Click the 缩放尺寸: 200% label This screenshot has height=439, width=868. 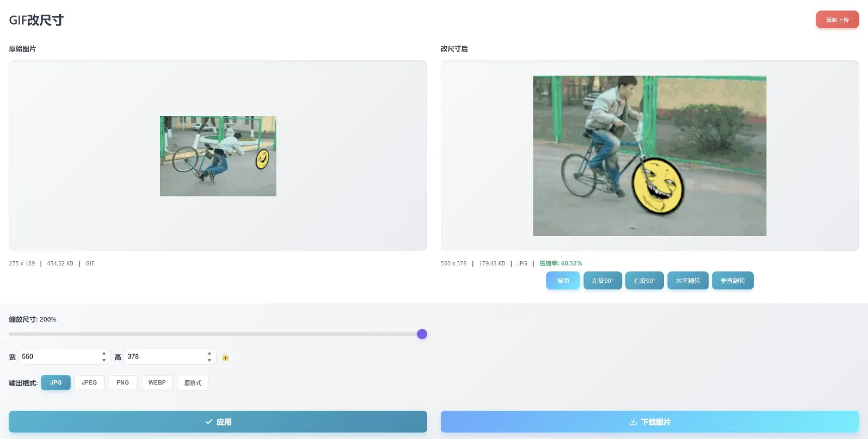(x=33, y=319)
